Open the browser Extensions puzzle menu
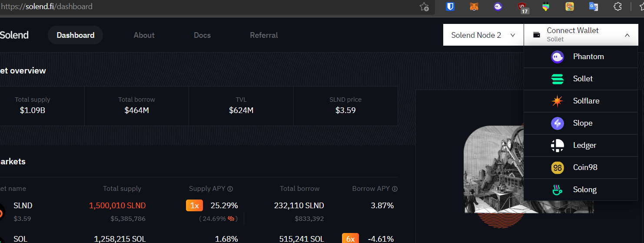This screenshot has width=644, height=243. click(x=617, y=7)
